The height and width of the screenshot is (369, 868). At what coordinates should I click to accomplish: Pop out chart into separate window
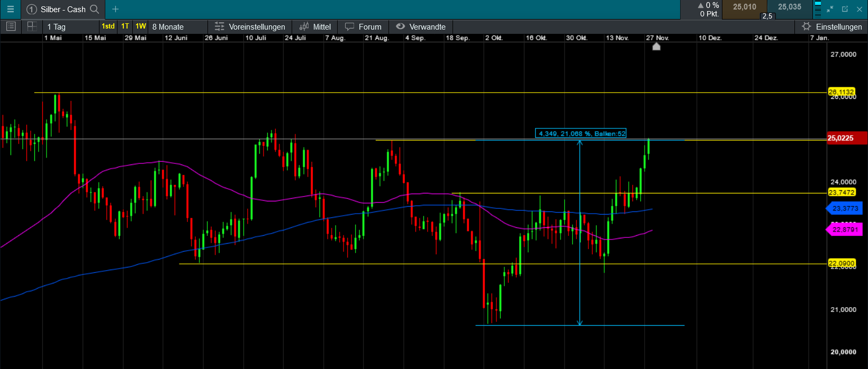[845, 9]
